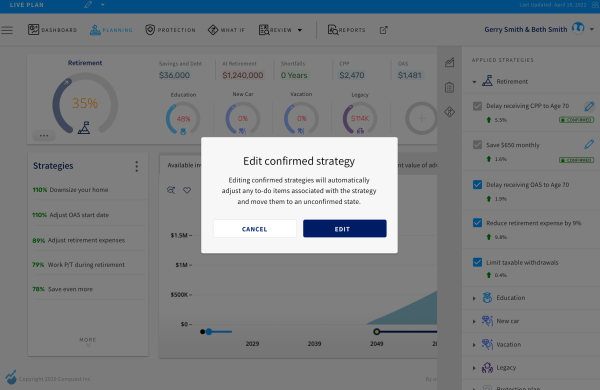
Task: Edit the Save $650 monthly strategy pencil
Action: [x=589, y=144]
